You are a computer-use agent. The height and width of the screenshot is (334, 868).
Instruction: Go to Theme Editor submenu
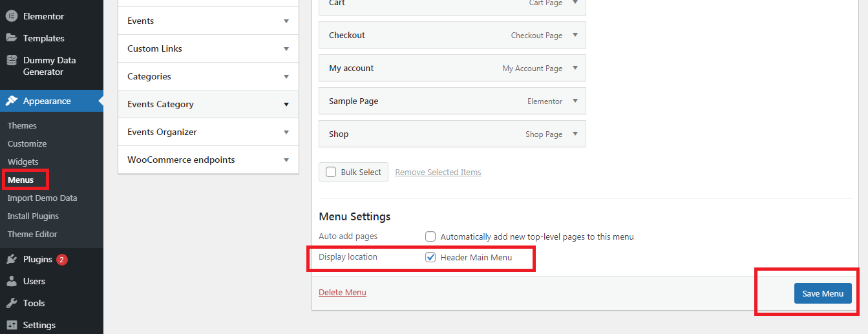(x=32, y=234)
